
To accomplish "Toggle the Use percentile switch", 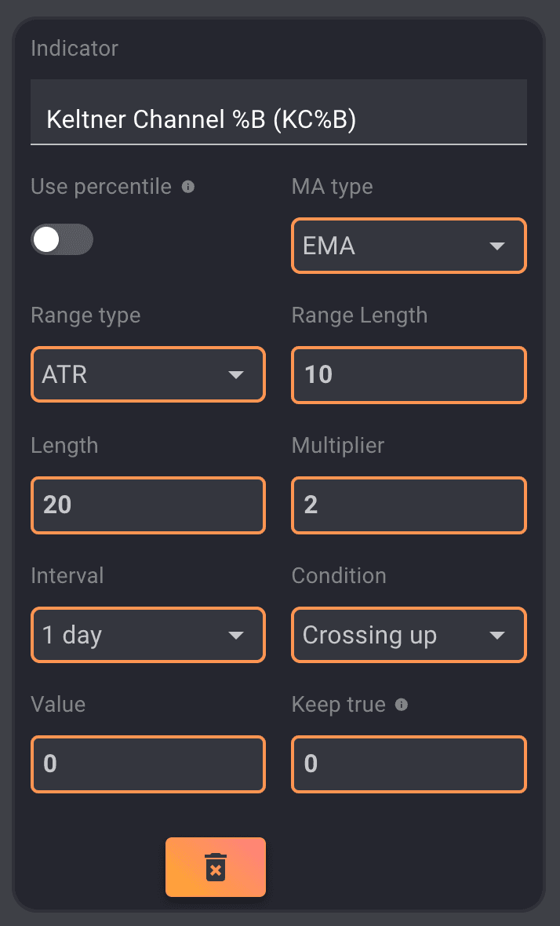I will pyautogui.click(x=61, y=240).
